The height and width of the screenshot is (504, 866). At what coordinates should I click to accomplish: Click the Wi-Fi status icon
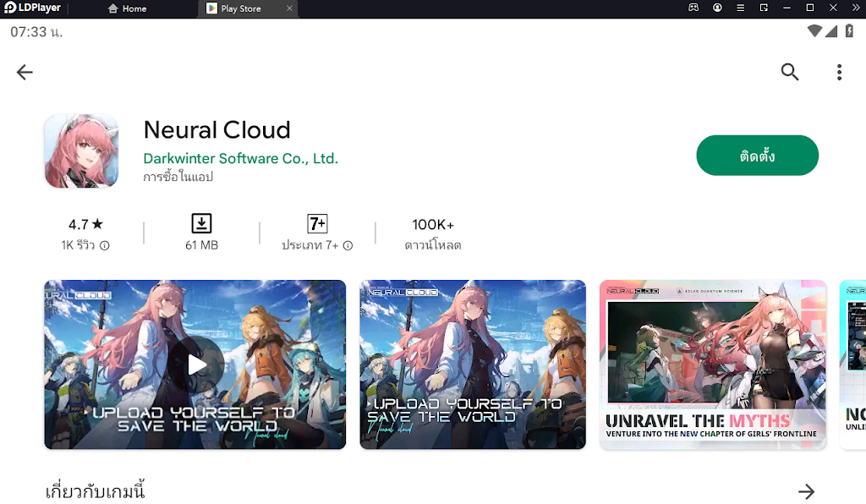[814, 31]
